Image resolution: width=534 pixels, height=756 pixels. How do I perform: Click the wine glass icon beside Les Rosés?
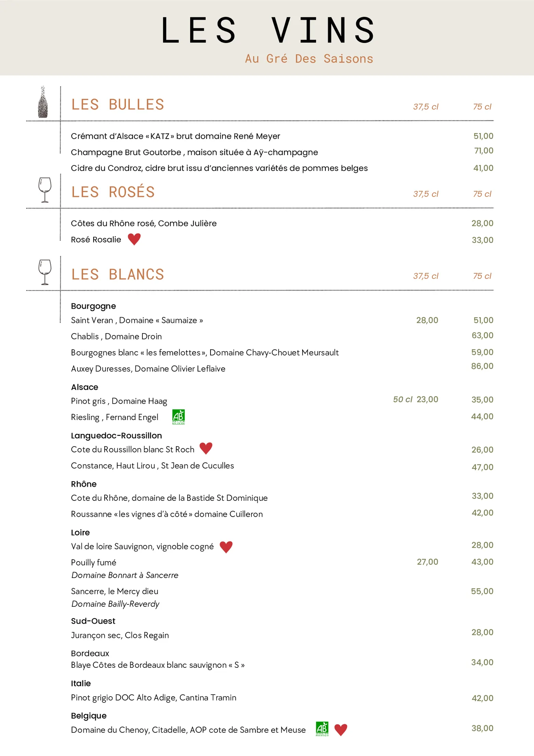(45, 190)
